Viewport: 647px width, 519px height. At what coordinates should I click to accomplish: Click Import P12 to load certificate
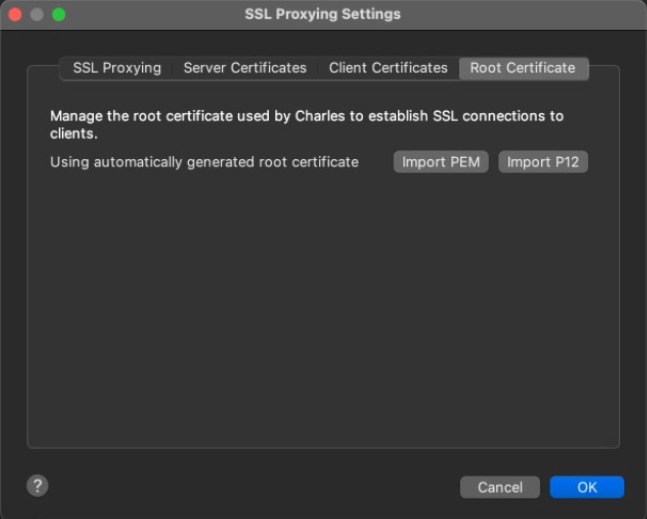(543, 162)
